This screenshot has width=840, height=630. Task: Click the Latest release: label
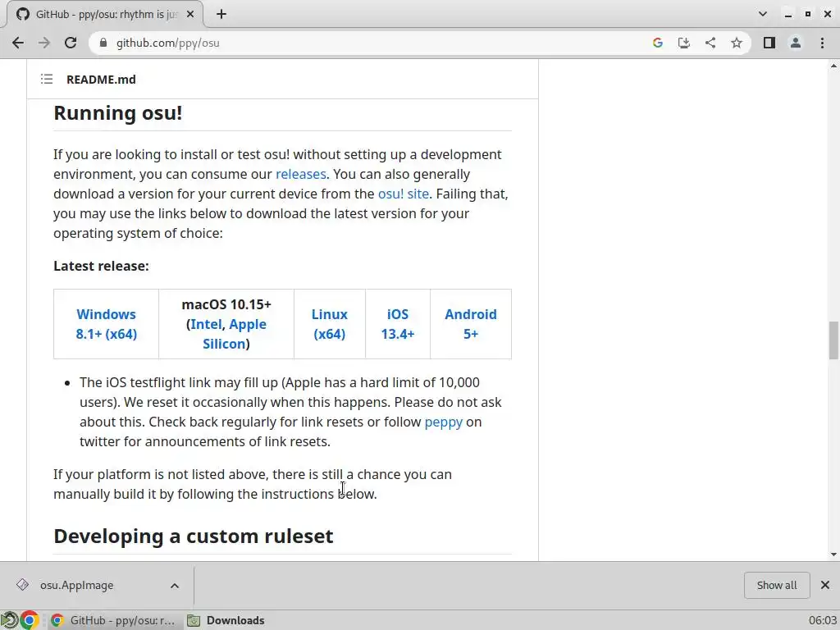point(101,267)
